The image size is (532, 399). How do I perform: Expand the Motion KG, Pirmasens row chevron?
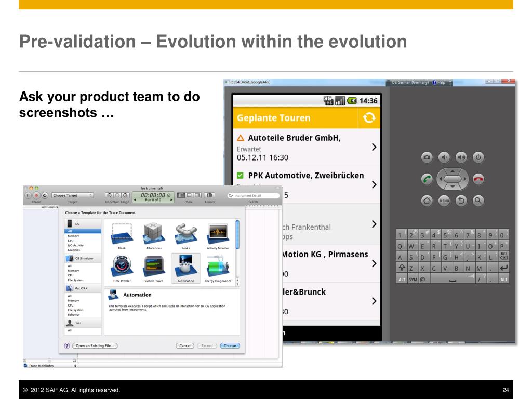[374, 263]
